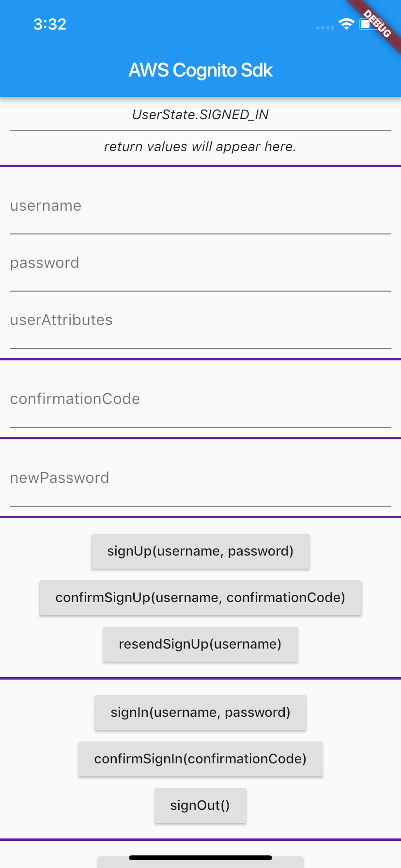Tap the confirmSignIn(confirmationCode) button
Screen dimensions: 401x868
click(x=200, y=759)
